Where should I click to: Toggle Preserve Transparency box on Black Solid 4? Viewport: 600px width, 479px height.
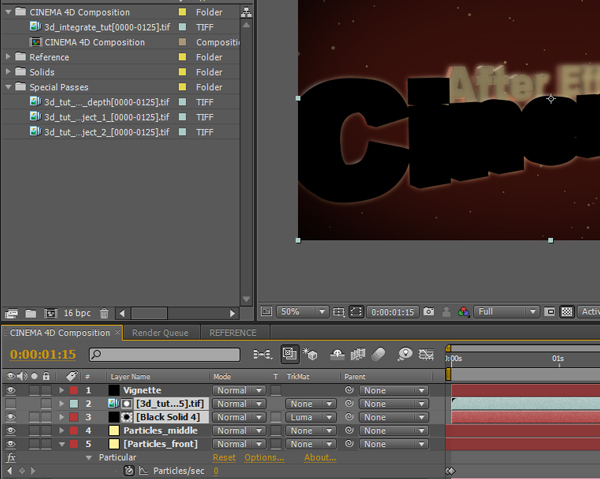tap(276, 417)
